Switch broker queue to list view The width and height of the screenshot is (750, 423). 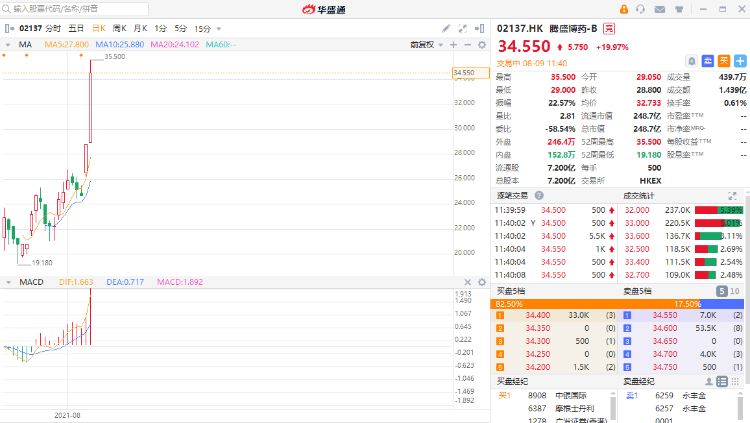click(722, 381)
